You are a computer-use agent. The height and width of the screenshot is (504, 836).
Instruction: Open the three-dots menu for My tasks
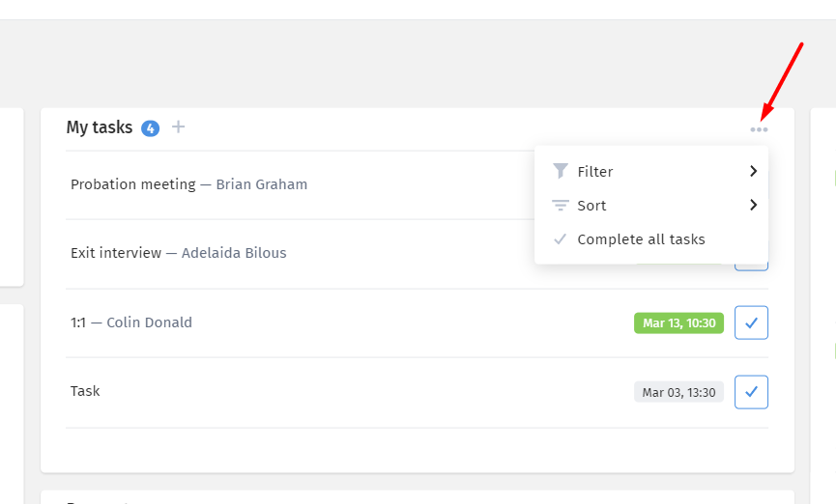click(759, 129)
